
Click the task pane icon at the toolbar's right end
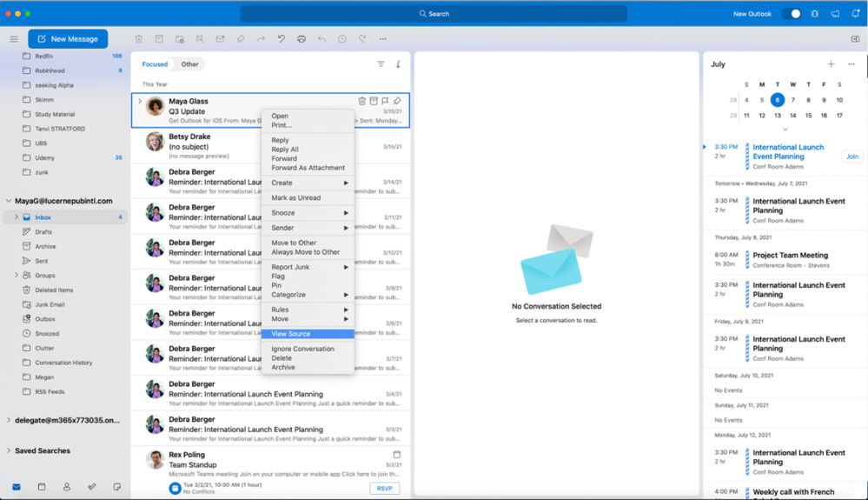pos(855,39)
